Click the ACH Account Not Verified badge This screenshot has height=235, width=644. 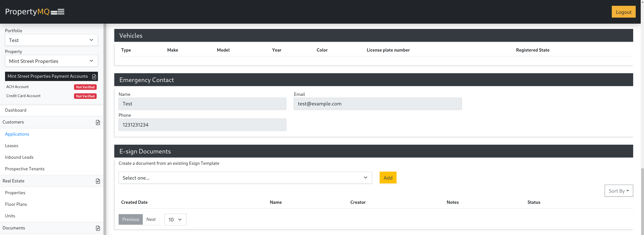85,87
